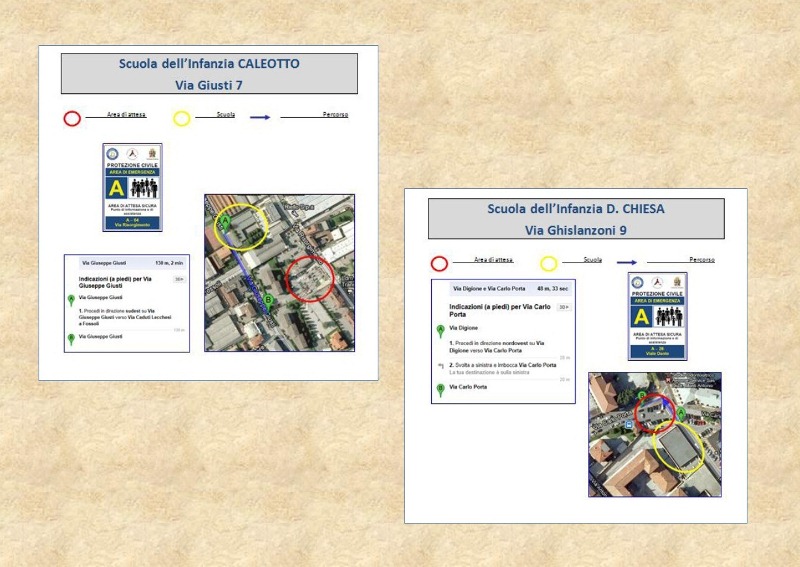
Task: Click the yellow circle legend in Caleotto slide
Action: pyautogui.click(x=181, y=118)
